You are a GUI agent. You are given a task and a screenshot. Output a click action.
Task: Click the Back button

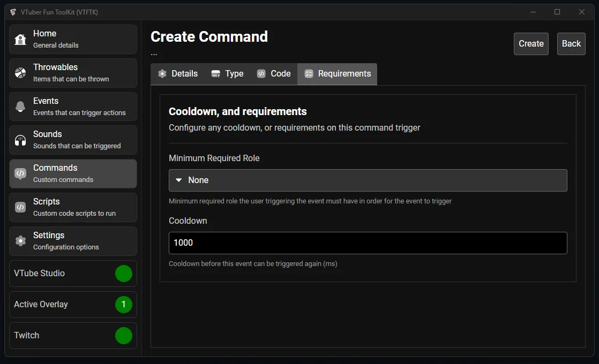pyautogui.click(x=571, y=44)
